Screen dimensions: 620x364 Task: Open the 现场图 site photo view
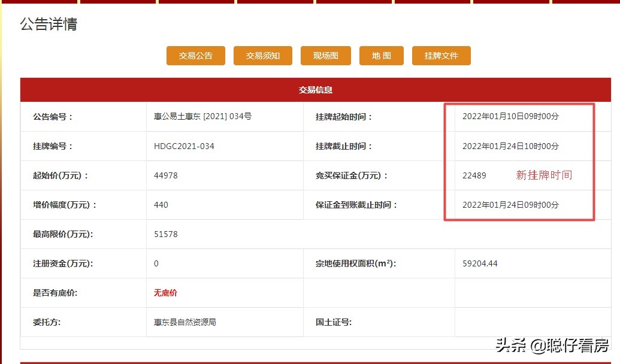click(x=325, y=55)
